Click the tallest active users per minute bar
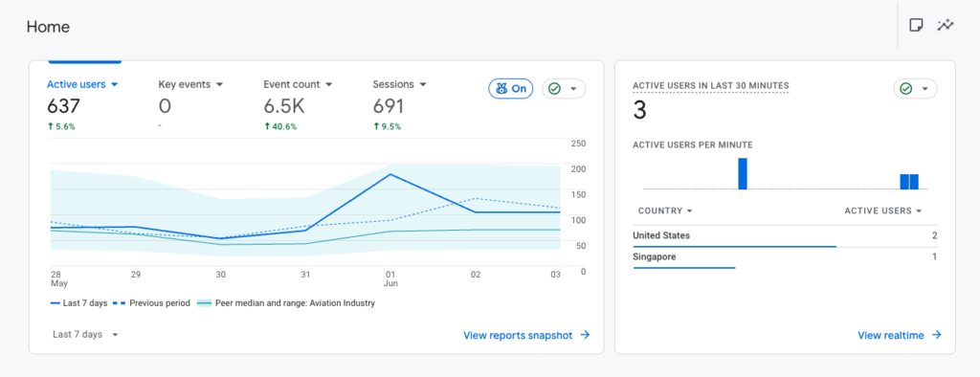The image size is (980, 377). pyautogui.click(x=743, y=173)
